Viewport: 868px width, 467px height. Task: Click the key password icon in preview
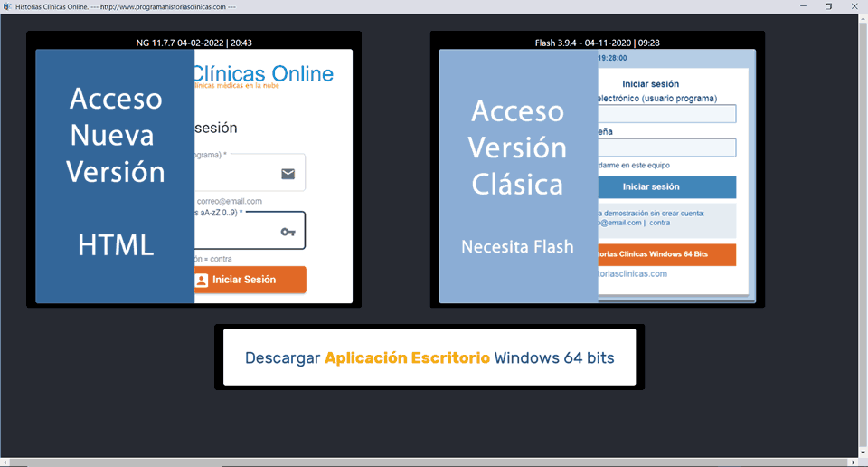point(288,232)
